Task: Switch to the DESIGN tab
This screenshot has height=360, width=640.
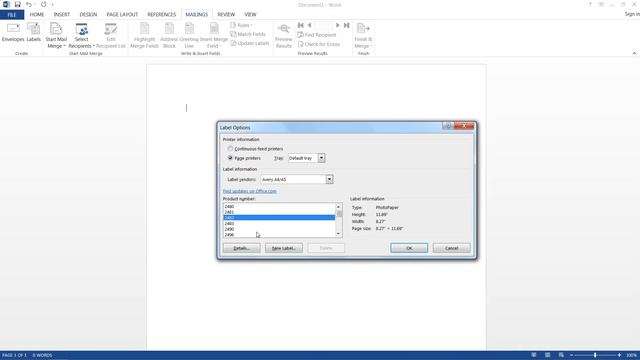Action: pyautogui.click(x=88, y=15)
